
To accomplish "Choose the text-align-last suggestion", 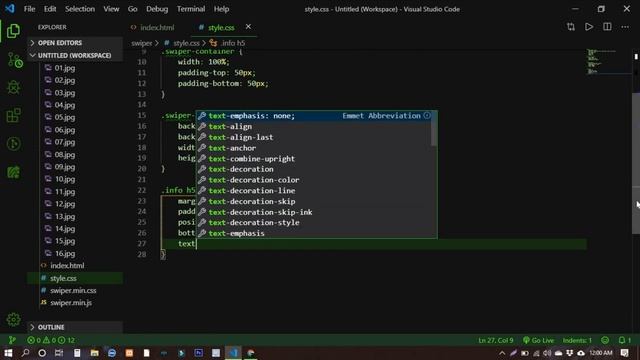I will 313,137.
